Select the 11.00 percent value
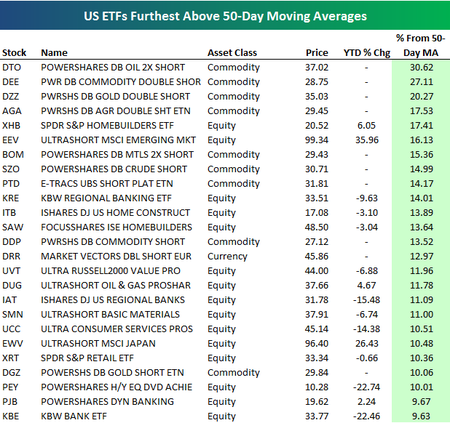 pos(421,314)
